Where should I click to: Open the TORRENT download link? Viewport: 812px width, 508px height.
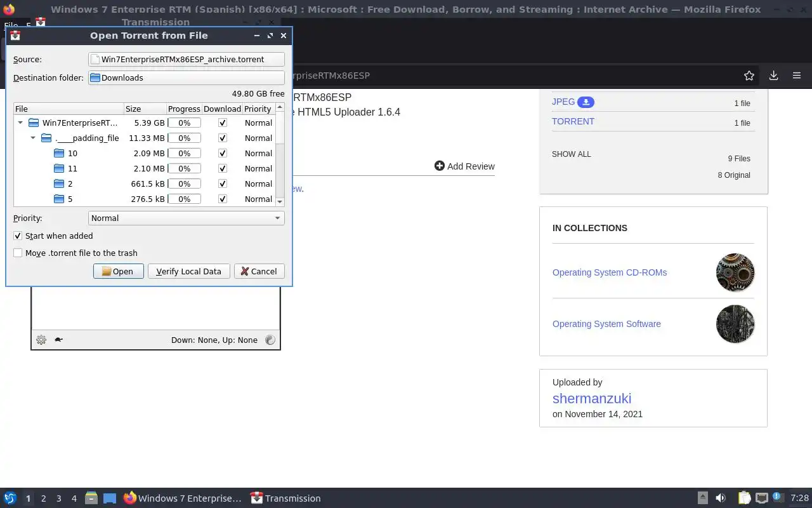[x=573, y=121]
